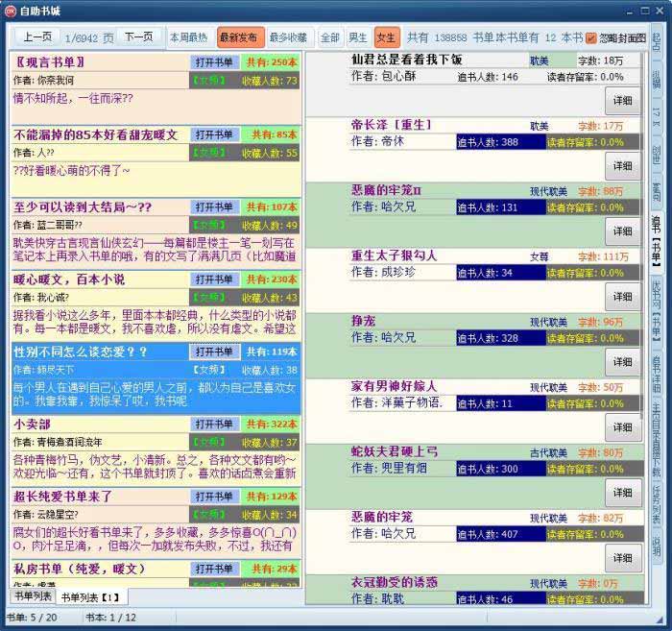Filter book lists by 男生

(x=357, y=37)
